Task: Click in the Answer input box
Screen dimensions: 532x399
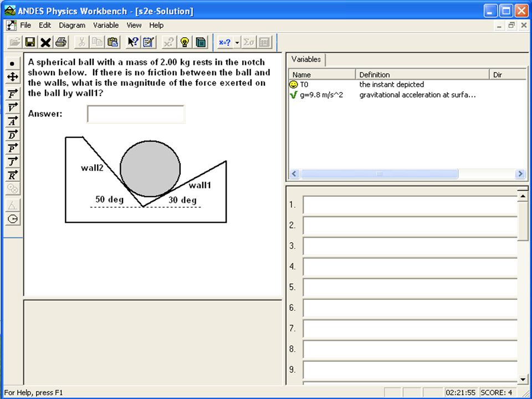Action: pos(136,114)
